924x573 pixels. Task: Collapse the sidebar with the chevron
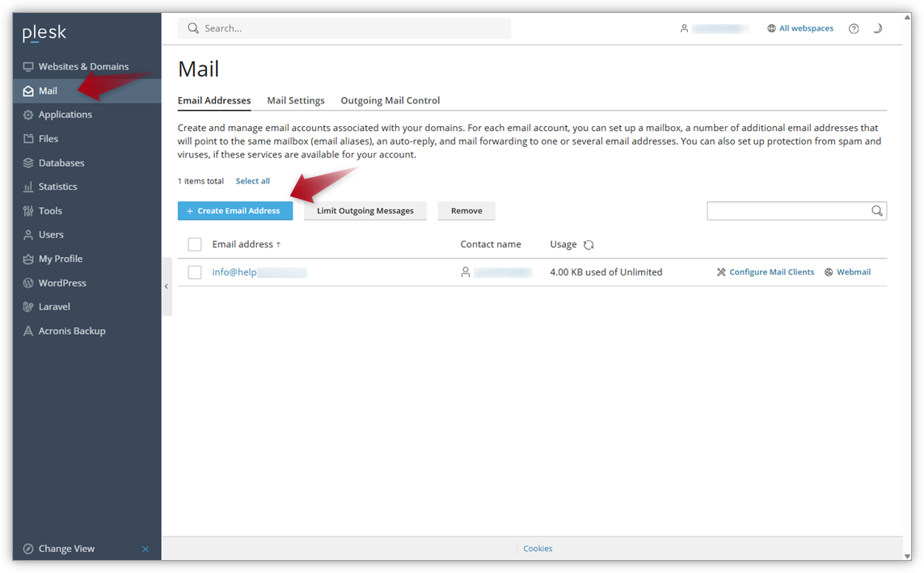coord(166,286)
